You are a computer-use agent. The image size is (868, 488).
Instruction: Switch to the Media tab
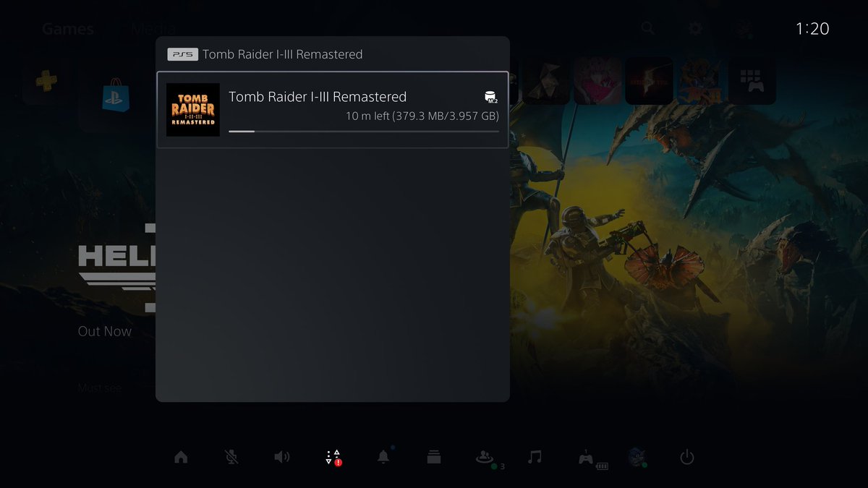click(153, 29)
